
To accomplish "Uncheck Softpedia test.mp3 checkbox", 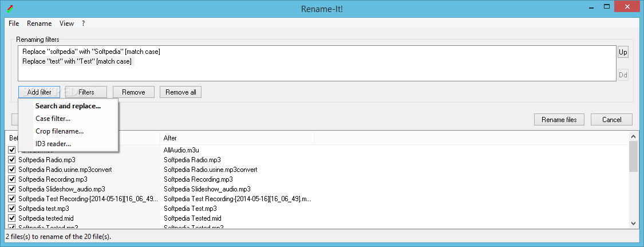I will tap(11, 209).
